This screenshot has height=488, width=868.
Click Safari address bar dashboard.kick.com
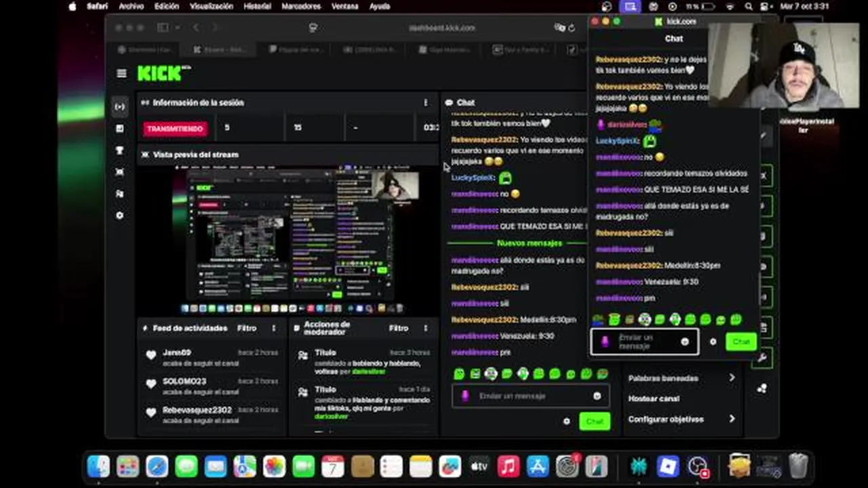pos(441,28)
